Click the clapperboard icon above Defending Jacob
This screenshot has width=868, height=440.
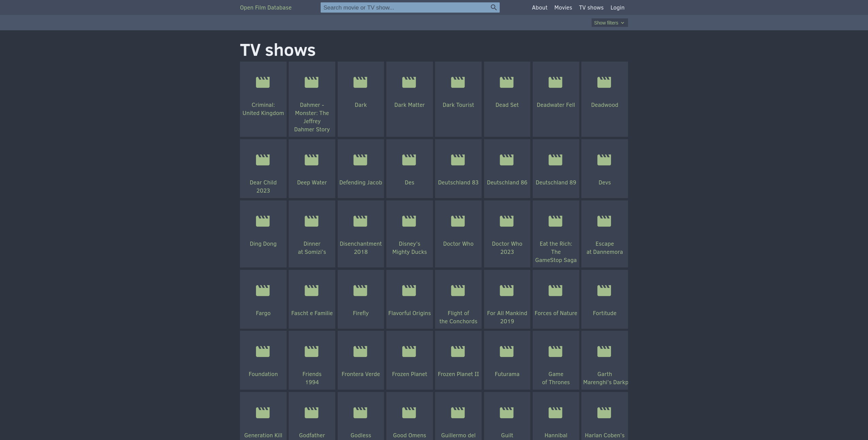point(360,160)
